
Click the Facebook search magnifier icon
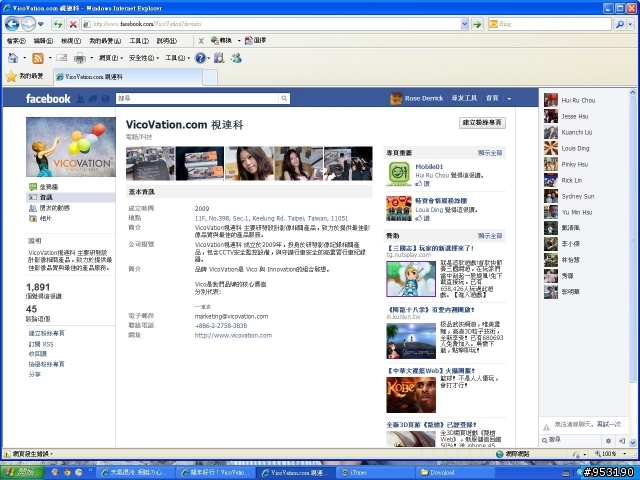pyautogui.click(x=284, y=98)
